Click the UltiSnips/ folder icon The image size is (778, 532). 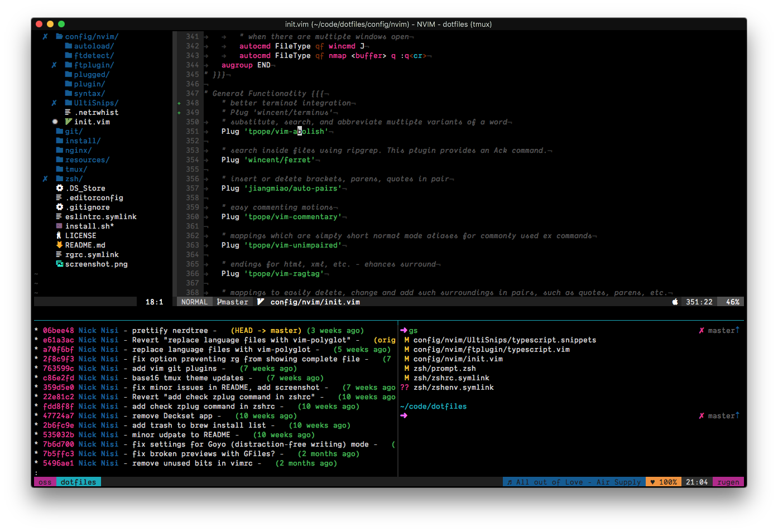tap(68, 103)
